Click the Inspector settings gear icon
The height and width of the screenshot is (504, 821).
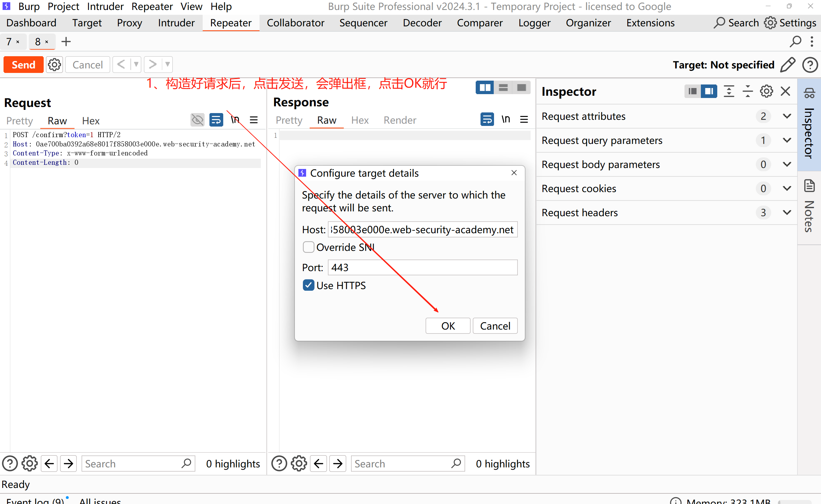pos(766,91)
